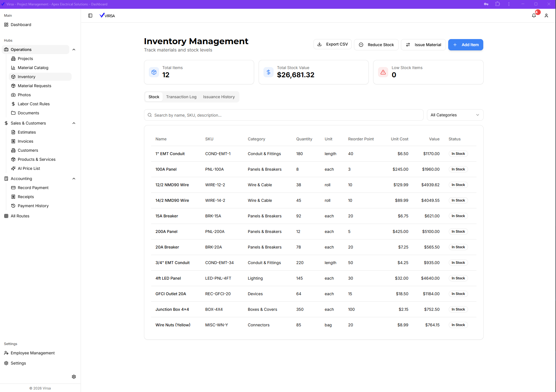Click the Add Item button
Viewport: 556px width, 392px height.
[466, 45]
